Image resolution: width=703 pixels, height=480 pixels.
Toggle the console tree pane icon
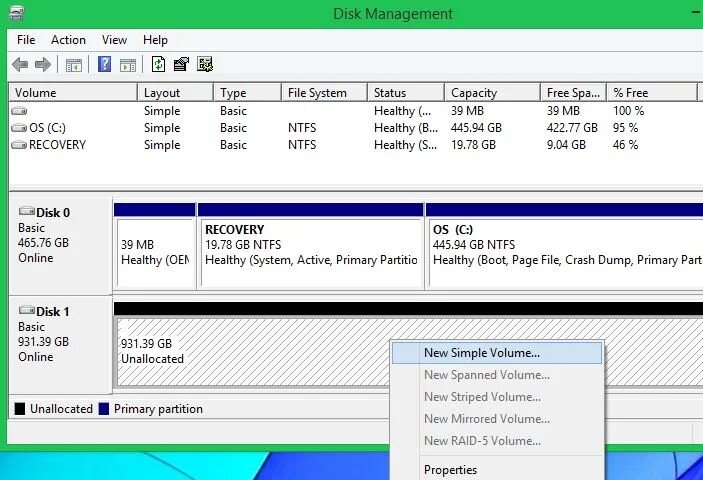74,65
